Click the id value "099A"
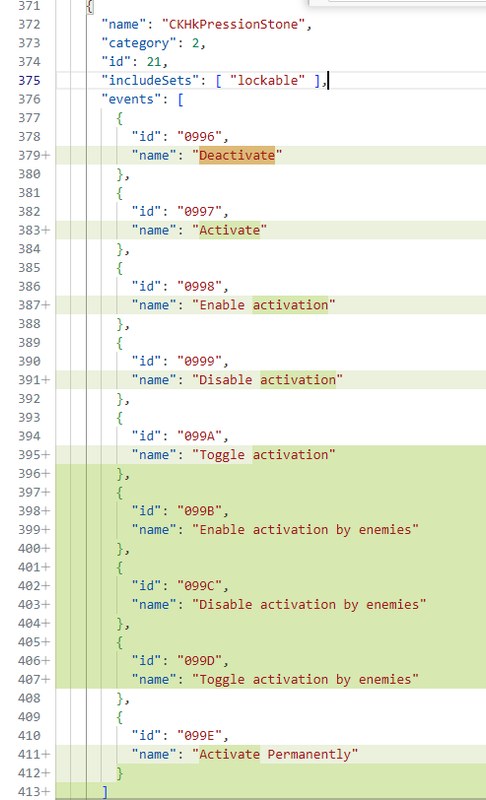 (199, 436)
